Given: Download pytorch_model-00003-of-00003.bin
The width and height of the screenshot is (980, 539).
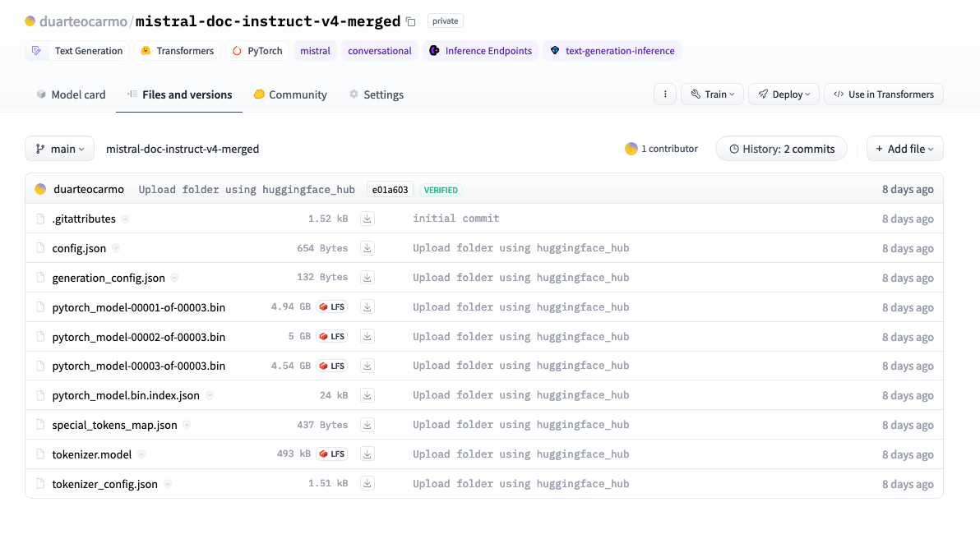Looking at the screenshot, I should tap(367, 366).
